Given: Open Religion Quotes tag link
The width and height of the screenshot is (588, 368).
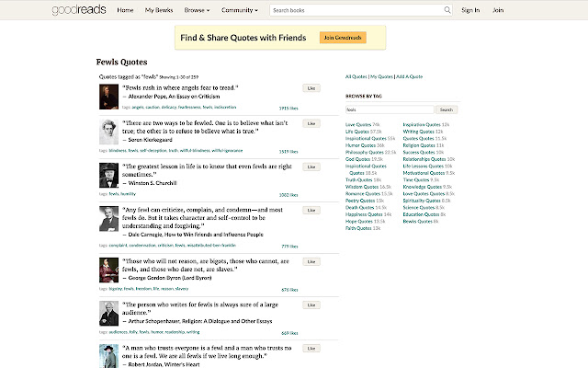Looking at the screenshot, I should pyautogui.click(x=419, y=145).
